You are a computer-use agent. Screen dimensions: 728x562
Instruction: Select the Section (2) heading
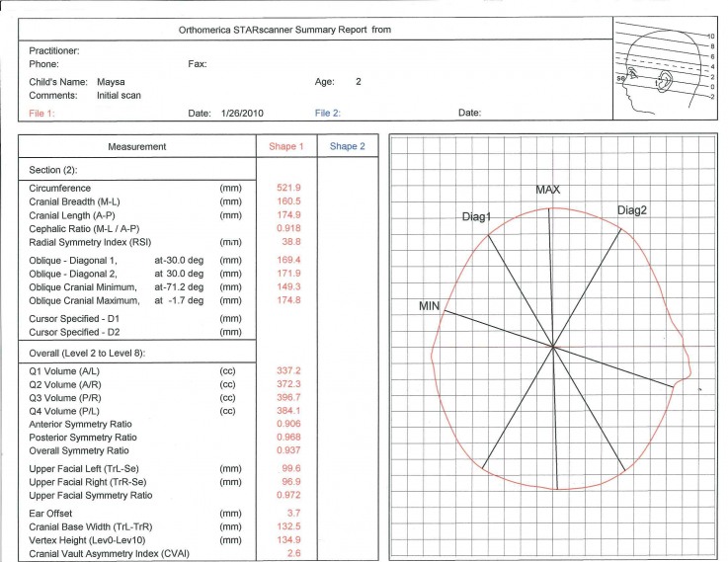pos(53,170)
